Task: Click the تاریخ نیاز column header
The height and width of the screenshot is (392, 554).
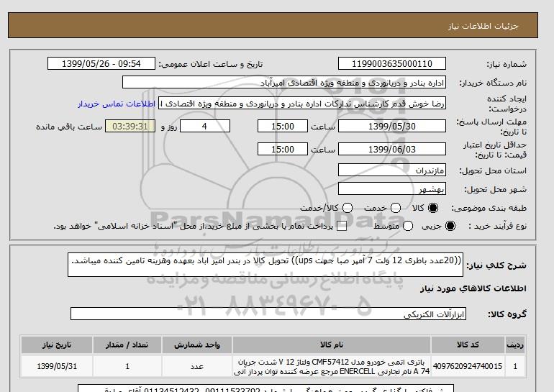Action: pyautogui.click(x=57, y=345)
